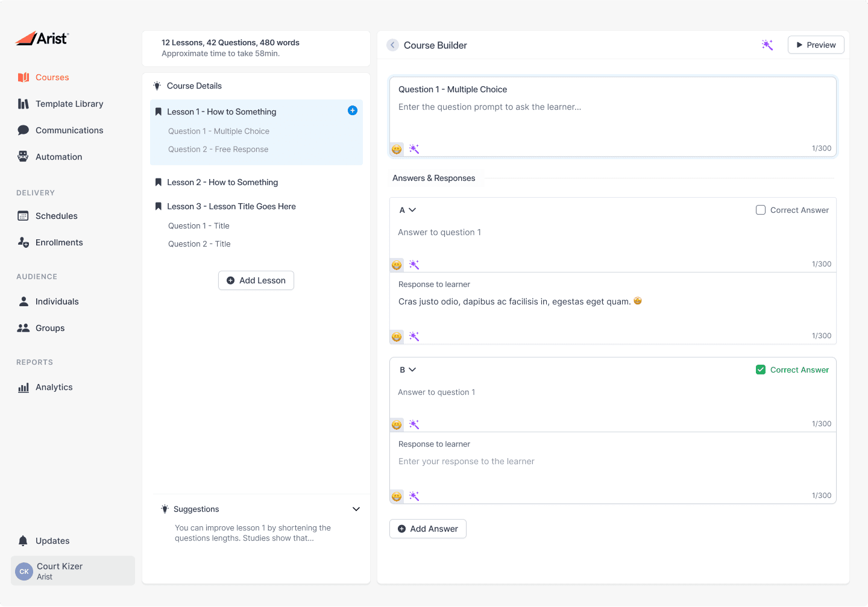Viewport: 868px width, 607px height.
Task: Click the Lesson 1 bookmark icon
Action: (159, 112)
